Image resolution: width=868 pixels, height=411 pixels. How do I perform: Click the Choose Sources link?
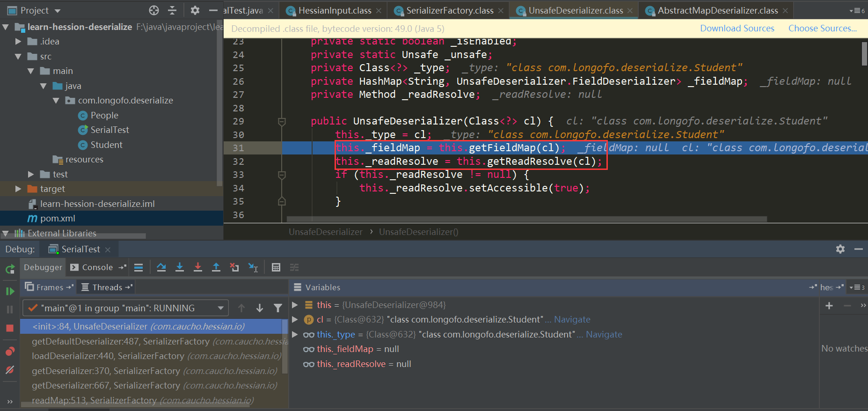point(822,29)
